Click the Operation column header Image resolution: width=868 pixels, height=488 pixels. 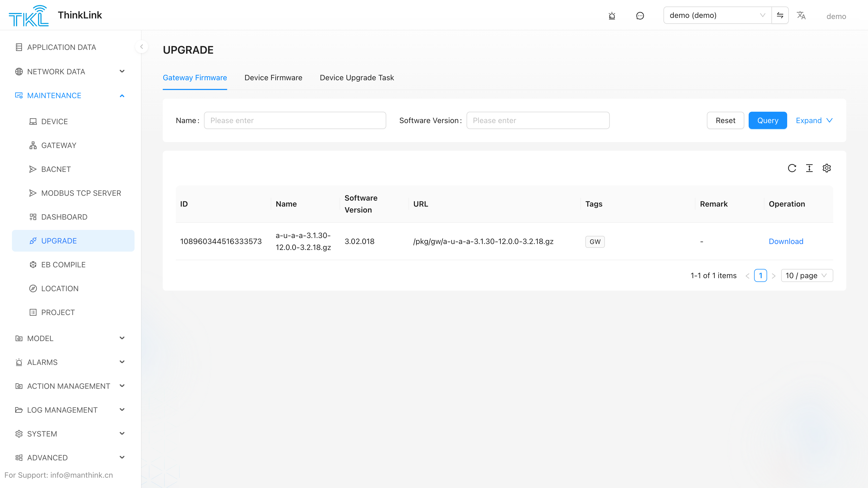[787, 204]
